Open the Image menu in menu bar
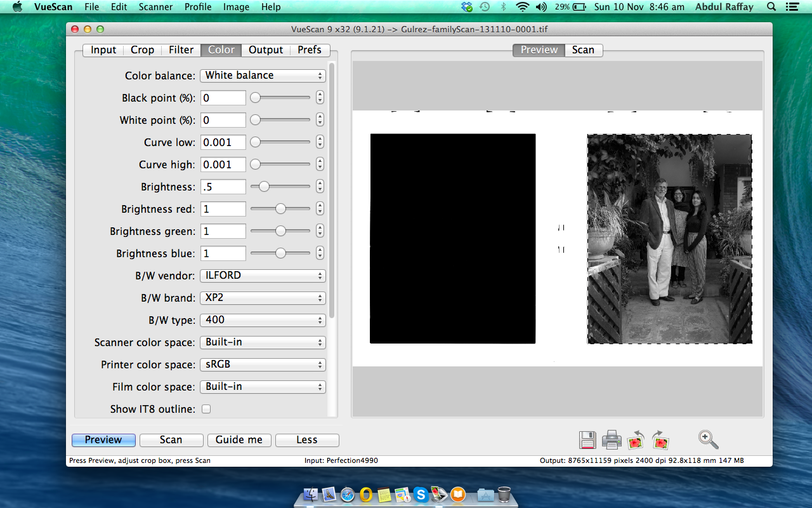812x508 pixels. point(236,7)
